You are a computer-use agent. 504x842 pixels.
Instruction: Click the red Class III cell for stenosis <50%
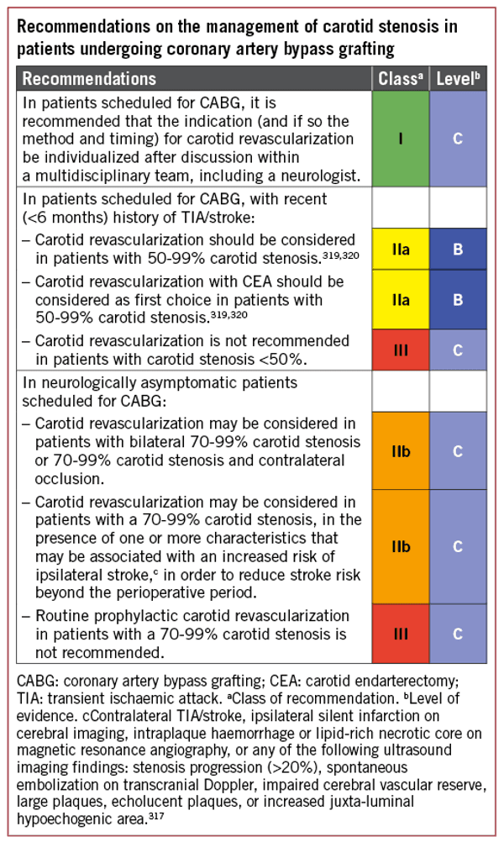pos(401,350)
